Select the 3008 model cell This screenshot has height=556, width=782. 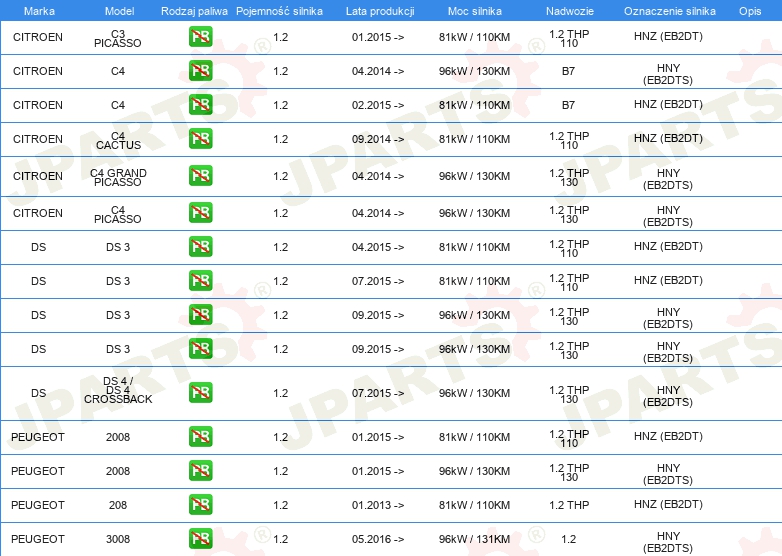pyautogui.click(x=118, y=539)
